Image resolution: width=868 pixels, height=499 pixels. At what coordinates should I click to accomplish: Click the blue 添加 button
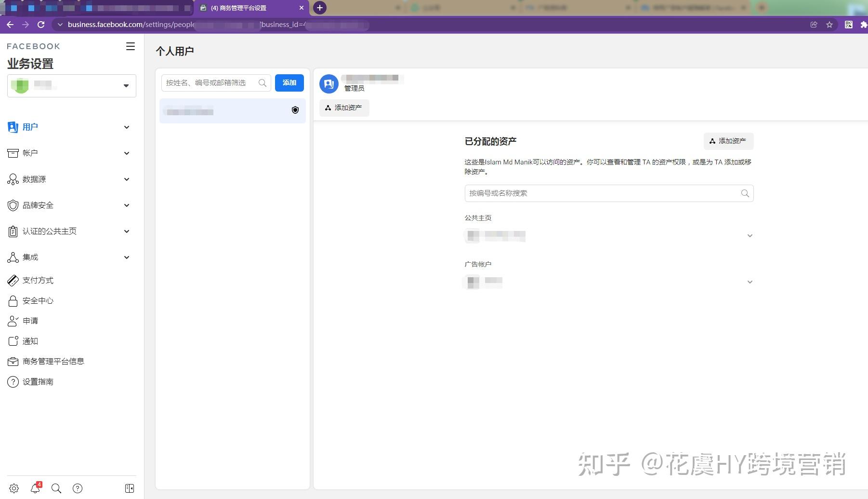[x=289, y=82]
